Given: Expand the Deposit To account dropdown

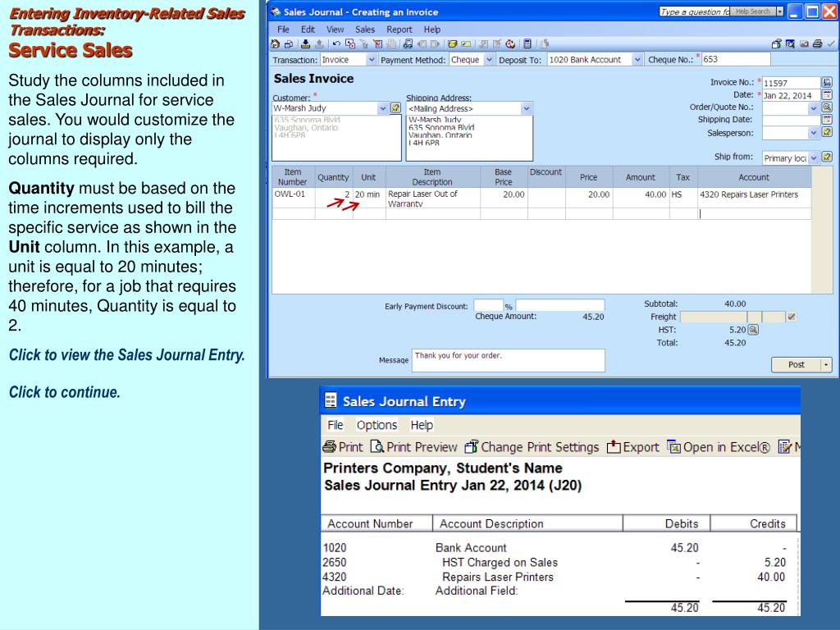Looking at the screenshot, I should coord(637,60).
